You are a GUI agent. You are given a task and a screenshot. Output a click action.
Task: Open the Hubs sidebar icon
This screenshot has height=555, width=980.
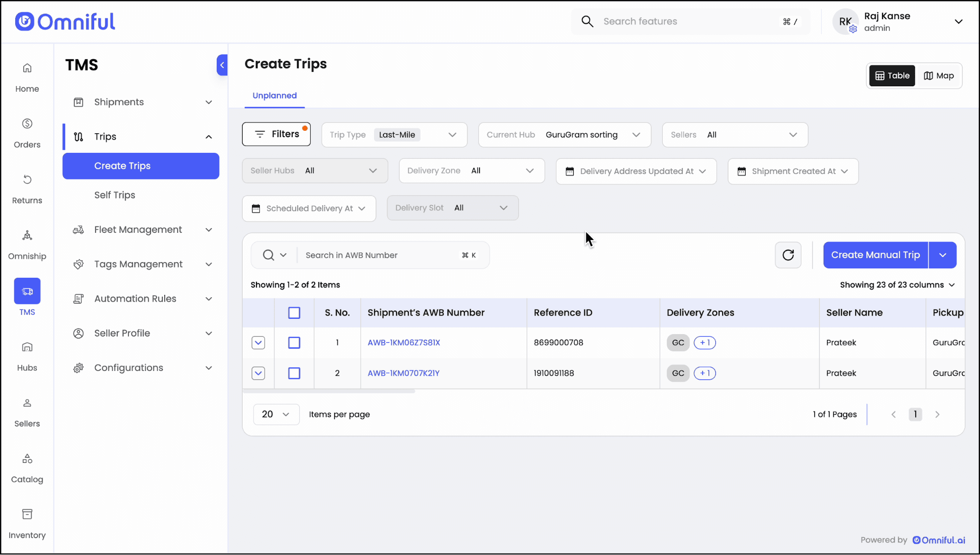coord(27,347)
